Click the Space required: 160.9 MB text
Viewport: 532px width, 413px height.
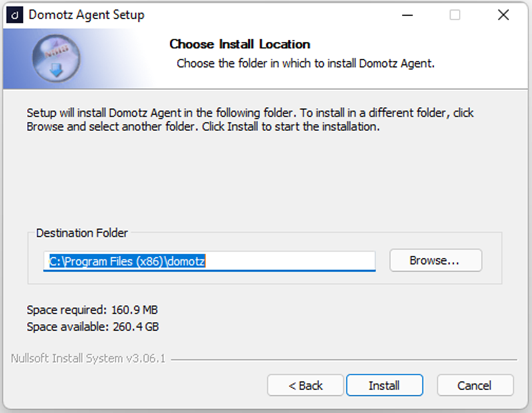(x=92, y=310)
